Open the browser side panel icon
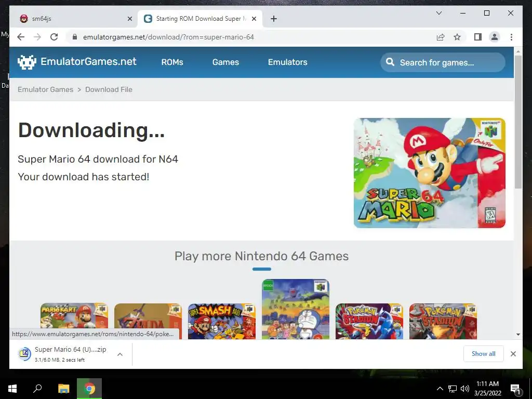The width and height of the screenshot is (532, 399). (478, 37)
